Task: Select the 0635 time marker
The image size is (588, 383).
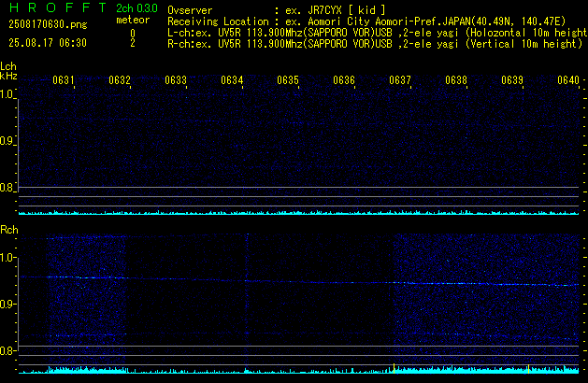Action: [288, 80]
